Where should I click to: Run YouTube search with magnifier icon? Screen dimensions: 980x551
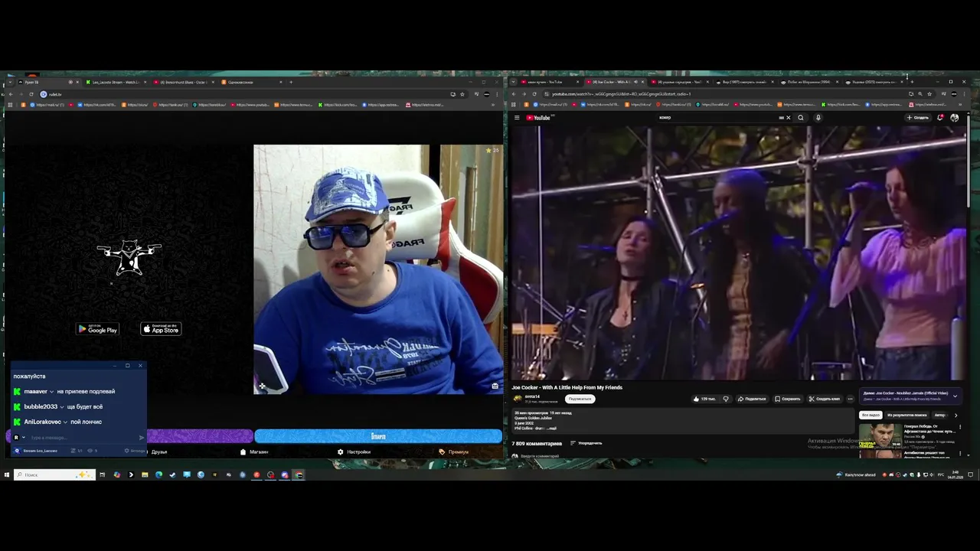pos(801,118)
